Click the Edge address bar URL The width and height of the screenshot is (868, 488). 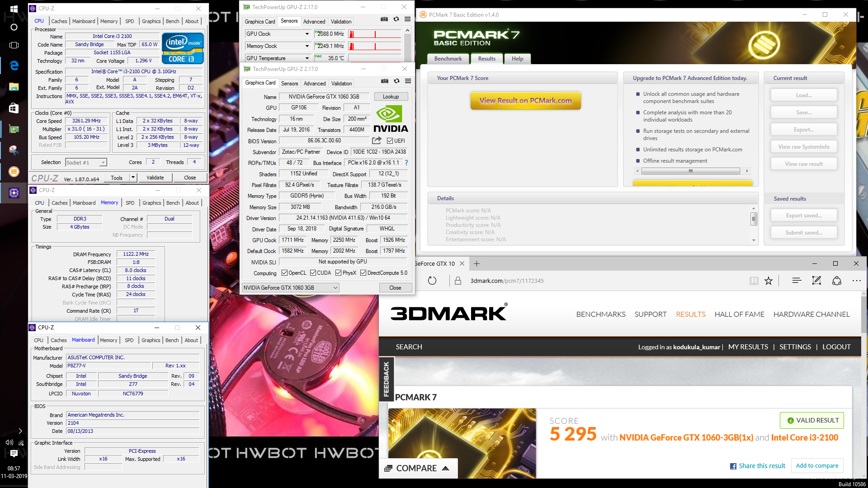(507, 281)
